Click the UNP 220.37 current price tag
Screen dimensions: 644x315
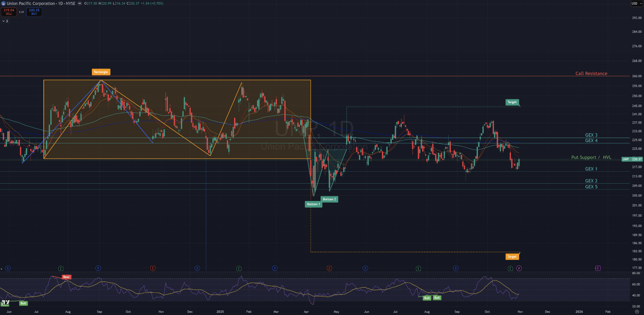[632, 159]
